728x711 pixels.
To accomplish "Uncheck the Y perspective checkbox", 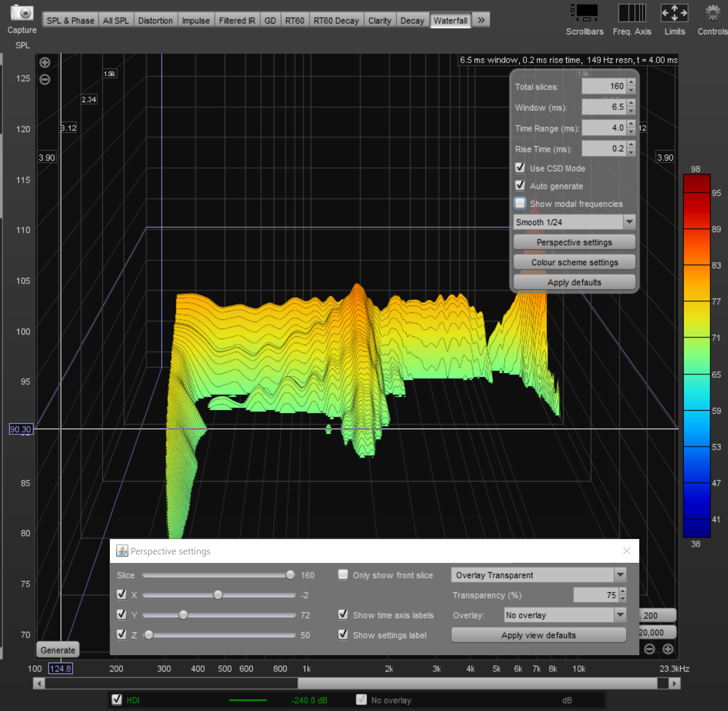I will tap(122, 614).
